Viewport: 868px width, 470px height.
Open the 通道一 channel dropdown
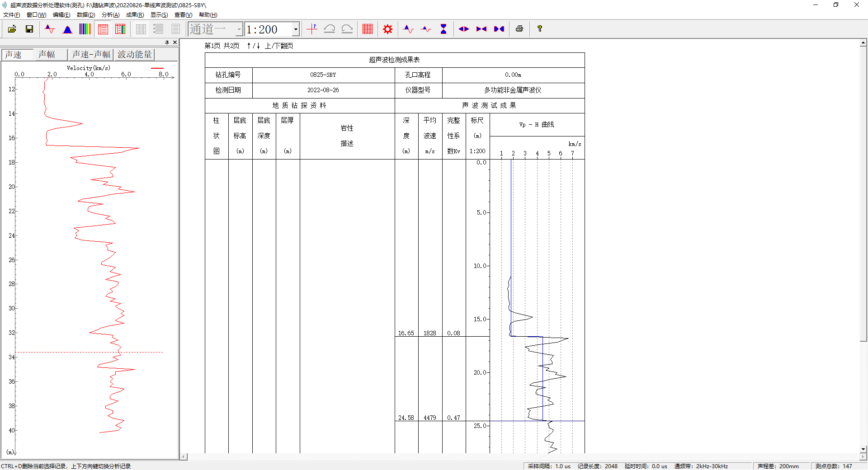click(239, 29)
